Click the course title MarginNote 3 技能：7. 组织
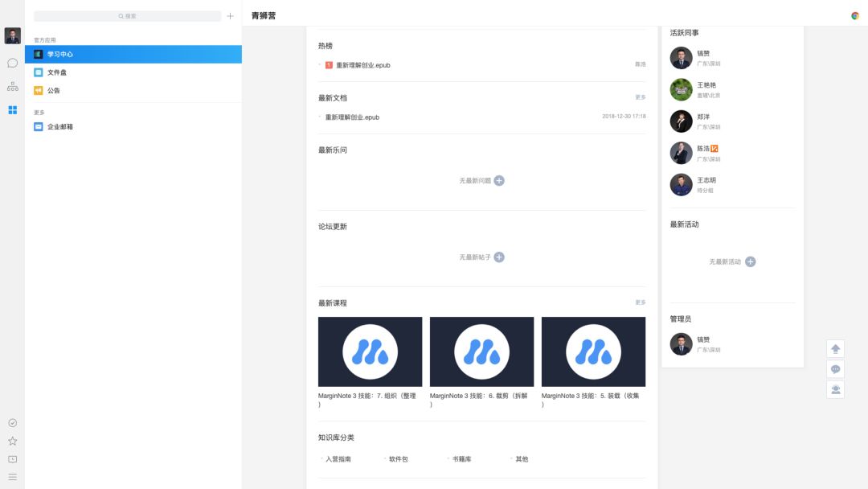Viewport: 868px width, 489px height. tap(367, 400)
